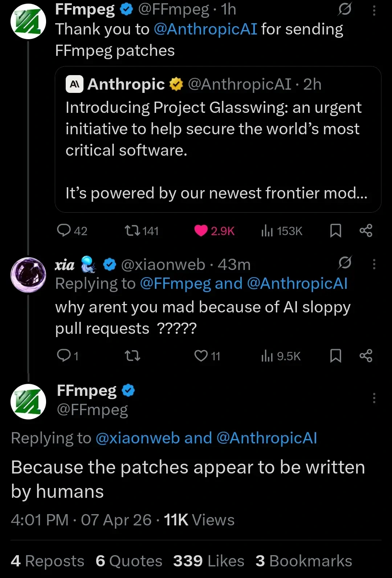
Task: Open xia's profile picture
Action: 28,275
